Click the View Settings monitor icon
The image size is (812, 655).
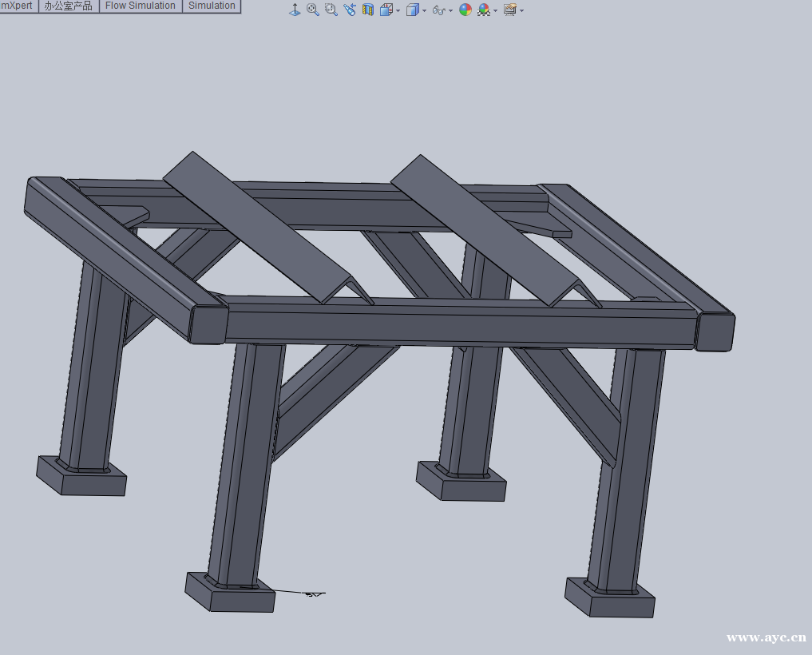(509, 10)
